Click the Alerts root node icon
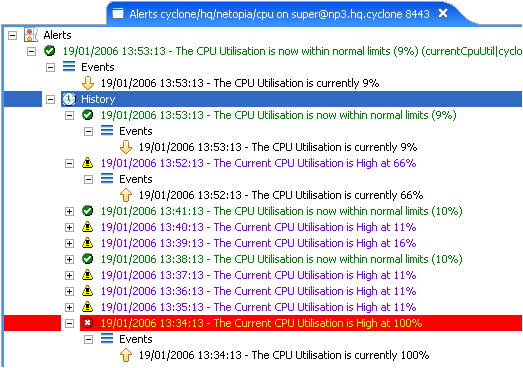The height and width of the screenshot is (368, 523). click(31, 35)
